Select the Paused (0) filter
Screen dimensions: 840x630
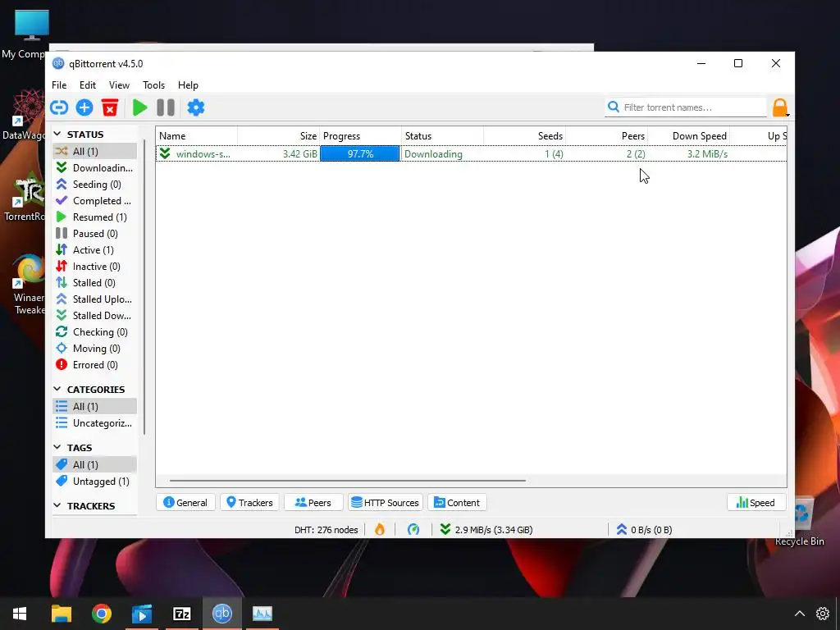click(x=95, y=234)
